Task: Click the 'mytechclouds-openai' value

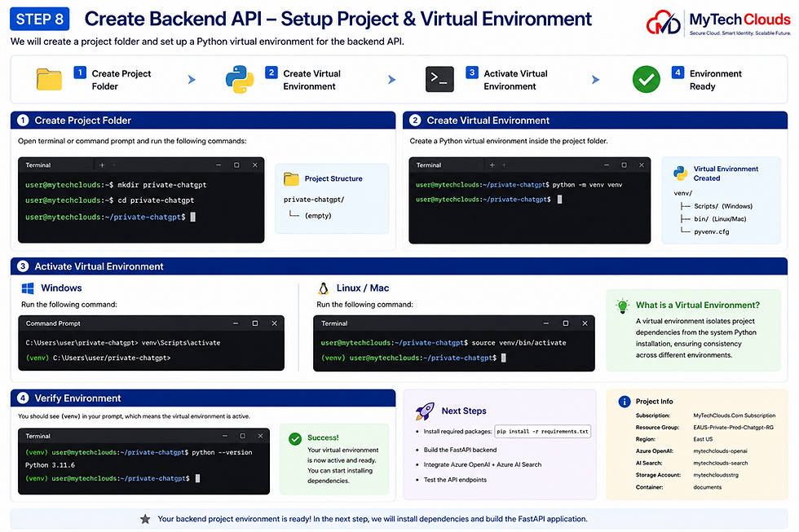Action: coord(720,451)
